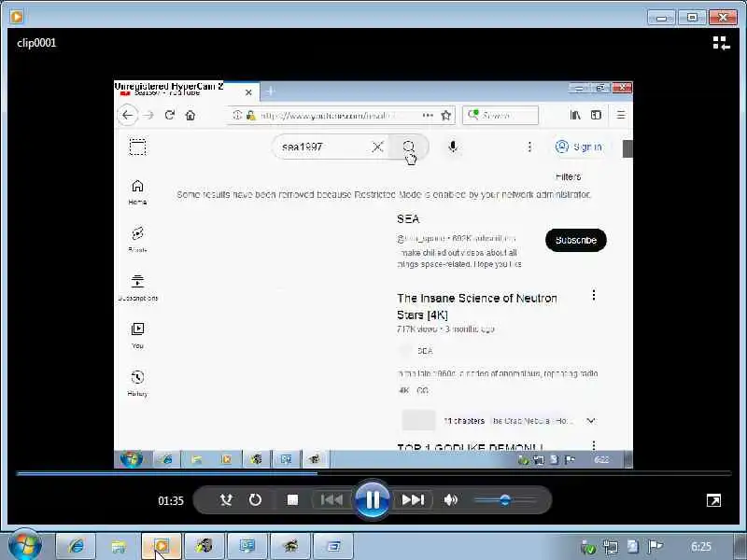
Task: Stop the video playback
Action: [292, 499]
